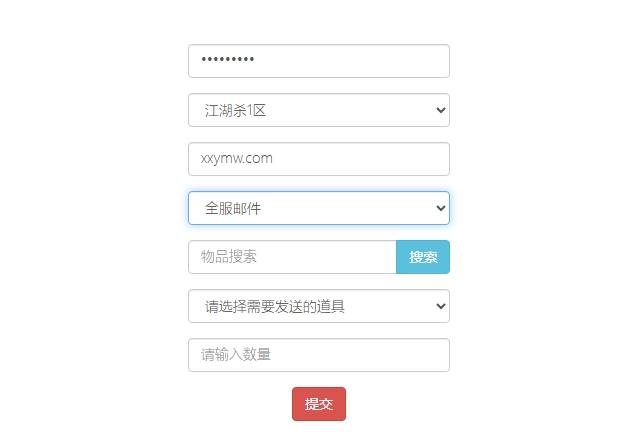This screenshot has width=641, height=443.
Task: Click empty area of item search field
Action: [327, 257]
